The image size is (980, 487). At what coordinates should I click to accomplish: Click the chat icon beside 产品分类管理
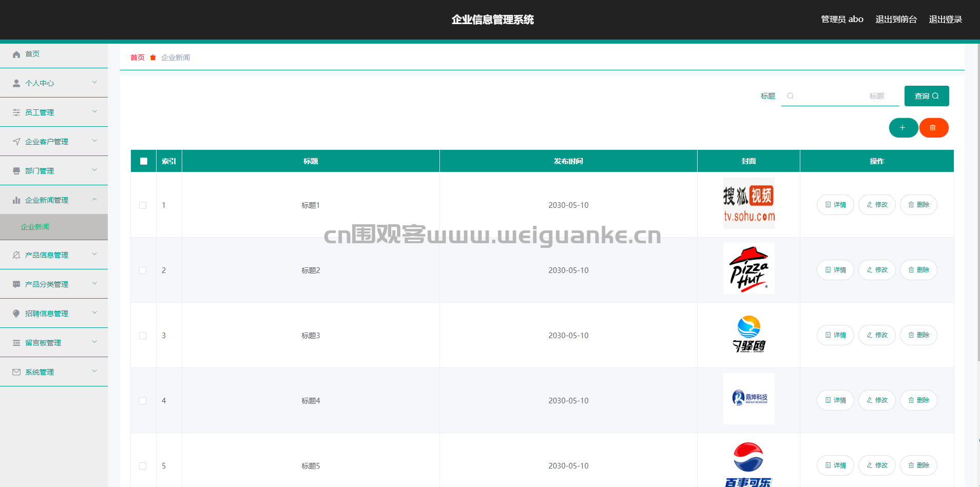16,284
